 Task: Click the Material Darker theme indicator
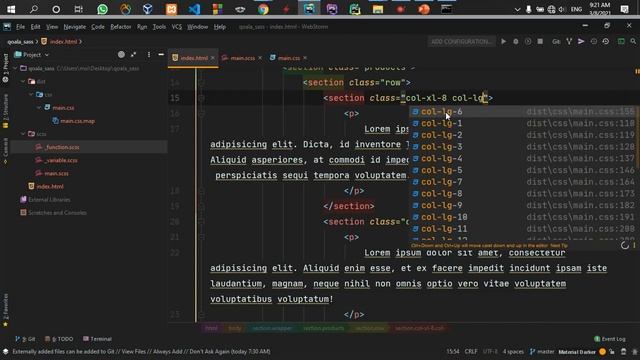point(577,351)
